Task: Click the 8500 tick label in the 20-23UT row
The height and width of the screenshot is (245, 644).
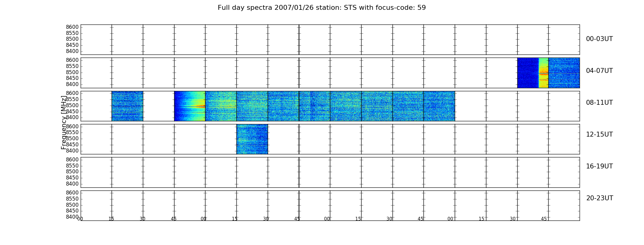Action: click(72, 205)
